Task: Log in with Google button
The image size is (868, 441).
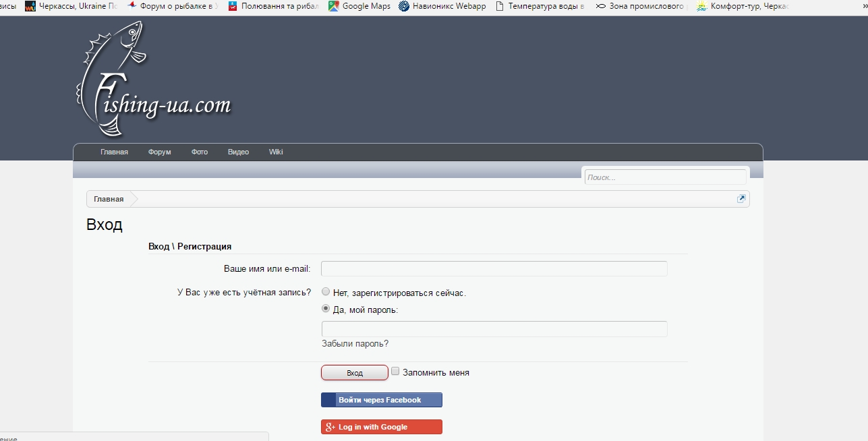Action: [x=381, y=427]
